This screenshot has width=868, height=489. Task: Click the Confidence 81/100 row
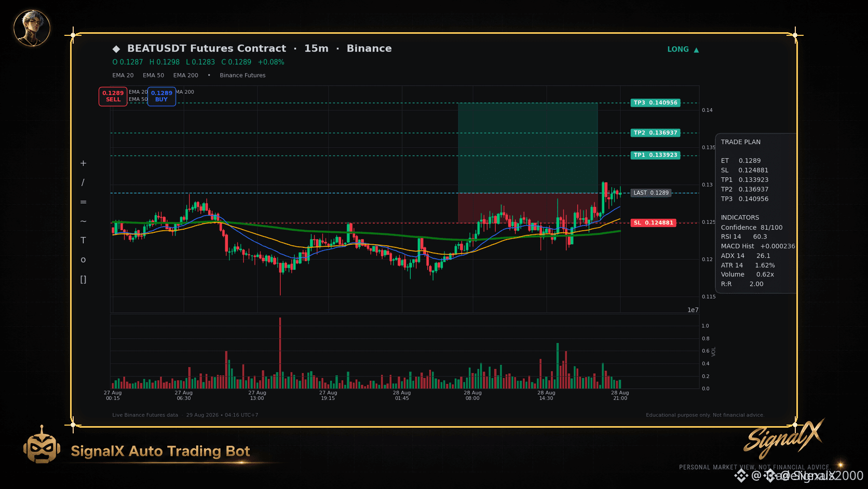[752, 228]
